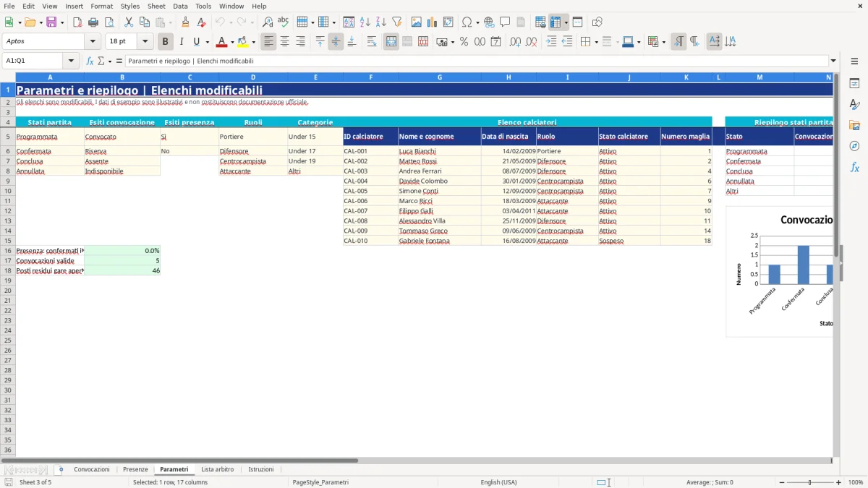
Task: Insert an image with the picture icon
Action: click(x=417, y=22)
